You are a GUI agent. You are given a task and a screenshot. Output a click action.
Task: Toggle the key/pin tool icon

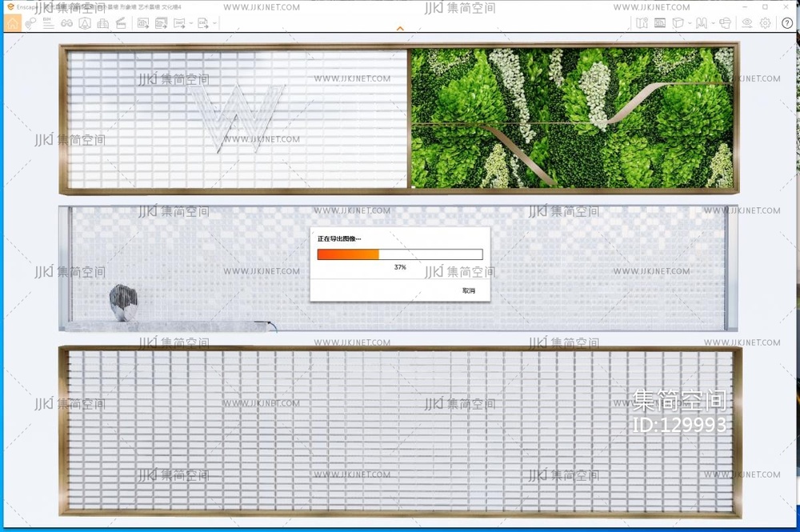30,23
